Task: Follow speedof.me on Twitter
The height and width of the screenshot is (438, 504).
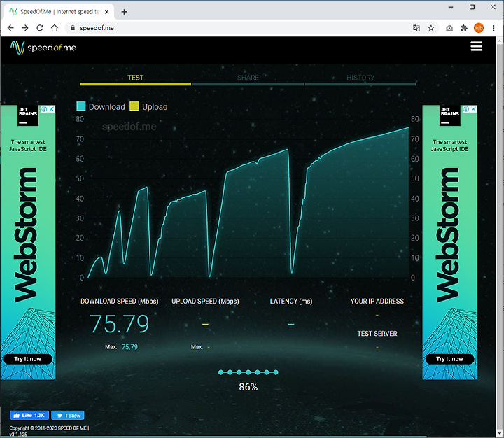Action: point(68,415)
